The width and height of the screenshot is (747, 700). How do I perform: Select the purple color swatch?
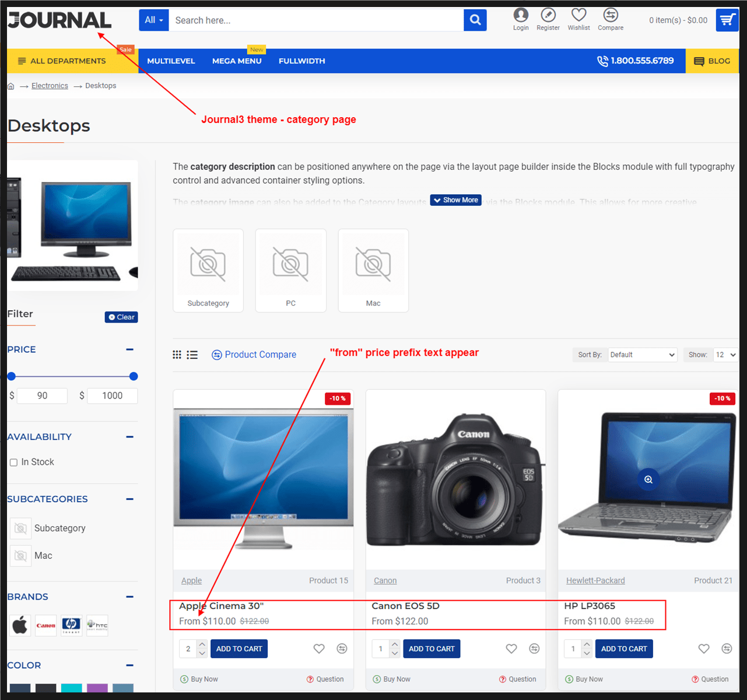tap(97, 688)
